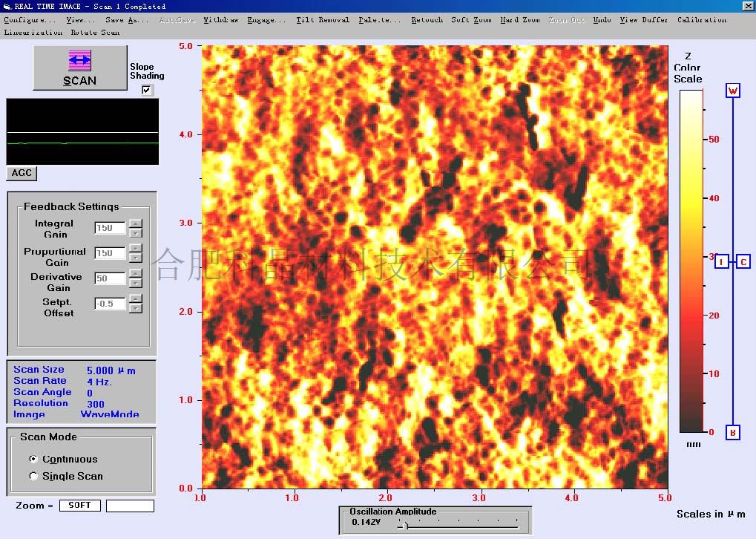Select the I intensity handle on scale

pos(722,261)
